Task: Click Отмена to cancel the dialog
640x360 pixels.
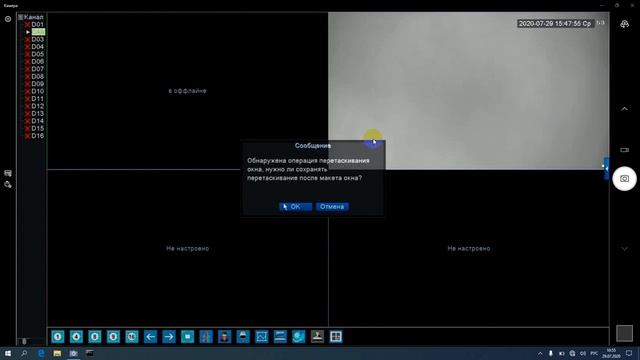Action: [332, 207]
